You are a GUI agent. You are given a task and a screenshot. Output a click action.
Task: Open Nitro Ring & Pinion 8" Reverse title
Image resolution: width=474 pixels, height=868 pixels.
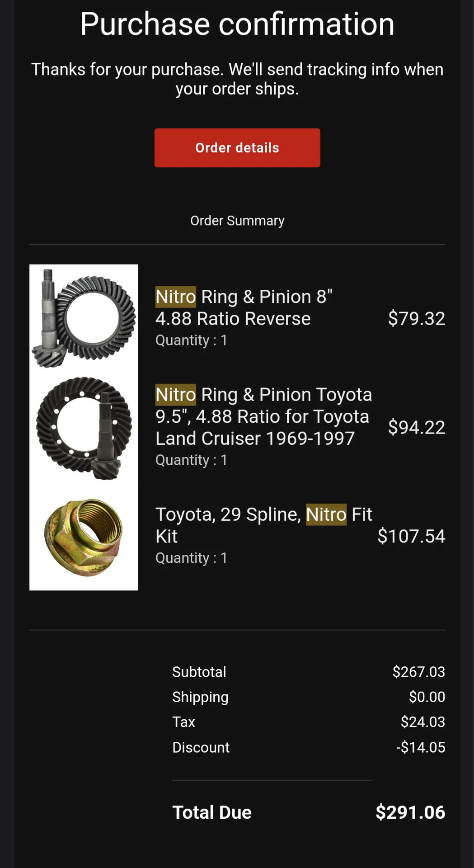[244, 308]
